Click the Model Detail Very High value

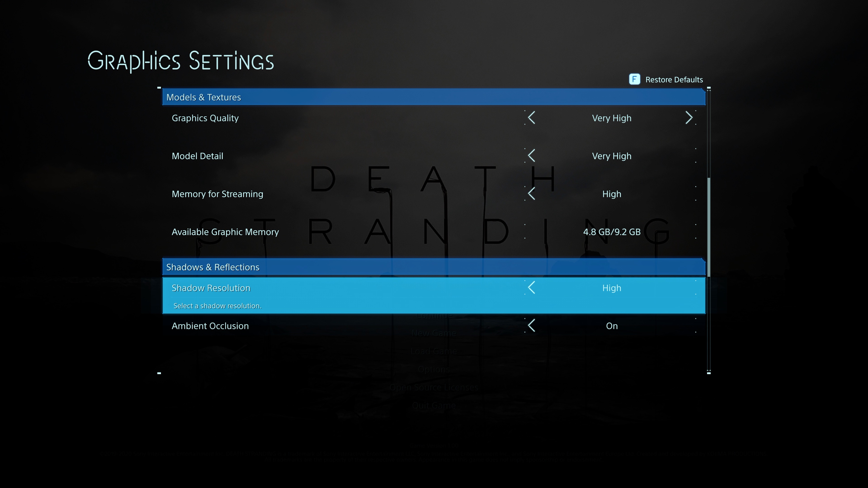(x=612, y=156)
